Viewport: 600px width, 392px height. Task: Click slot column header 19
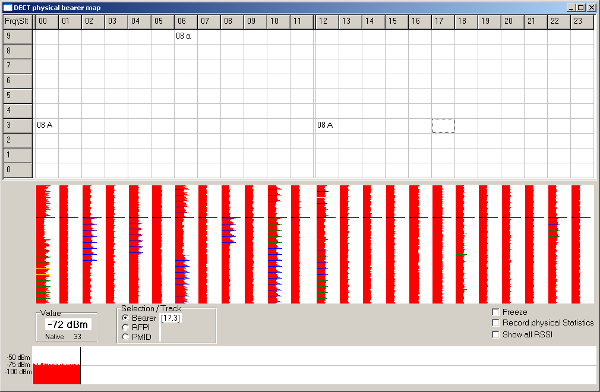[x=489, y=22]
